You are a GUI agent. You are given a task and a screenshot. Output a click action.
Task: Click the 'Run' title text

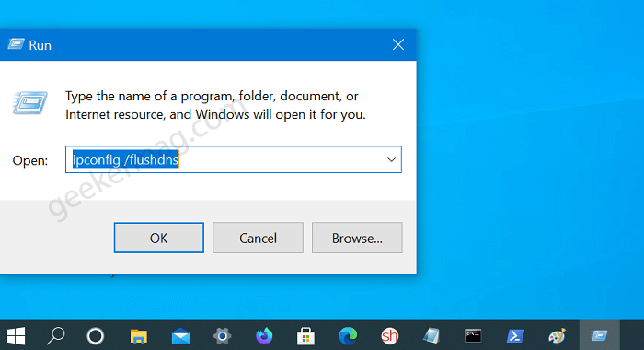pos(40,45)
